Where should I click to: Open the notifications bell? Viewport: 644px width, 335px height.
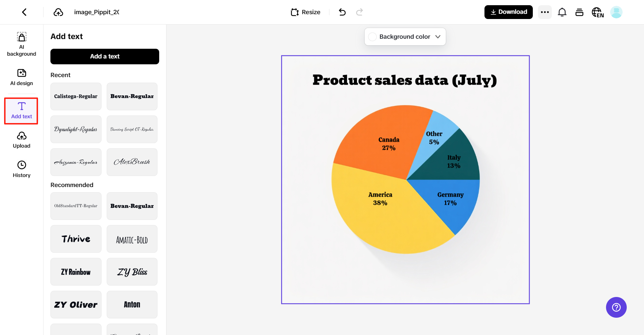[x=562, y=12]
